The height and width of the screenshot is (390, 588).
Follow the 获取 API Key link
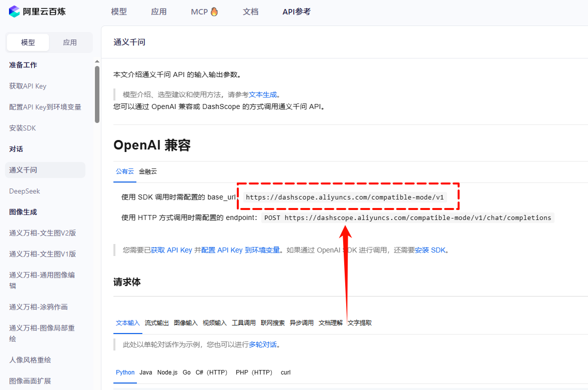[171, 250]
